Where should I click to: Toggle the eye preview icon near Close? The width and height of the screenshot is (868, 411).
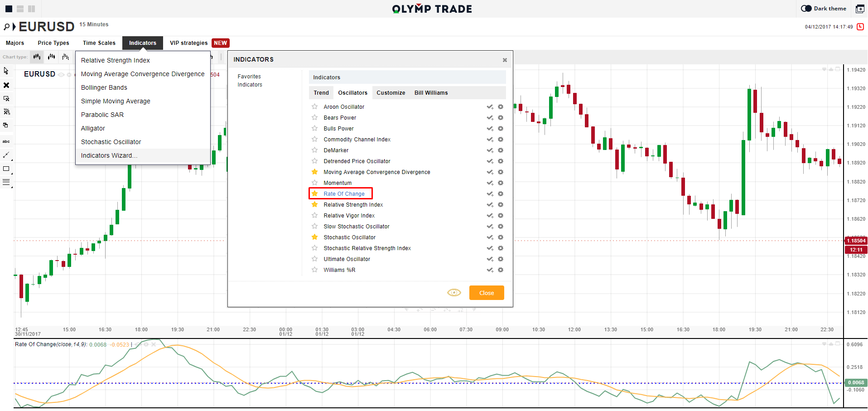454,293
